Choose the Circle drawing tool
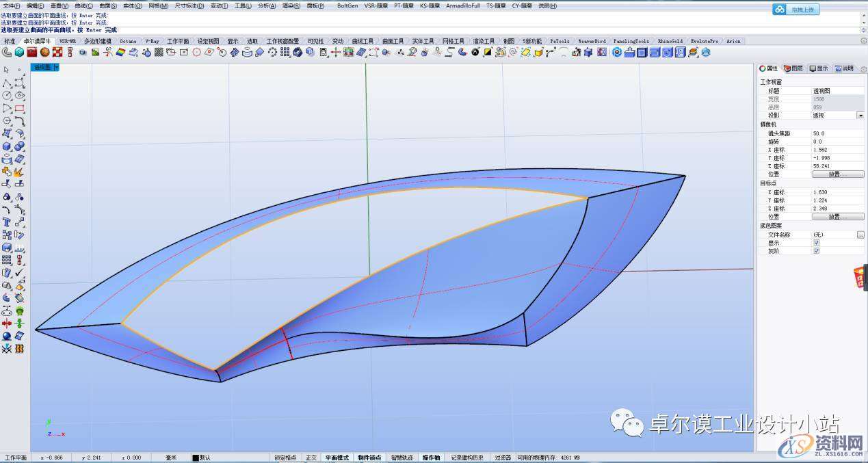This screenshot has width=868, height=463. [7, 96]
